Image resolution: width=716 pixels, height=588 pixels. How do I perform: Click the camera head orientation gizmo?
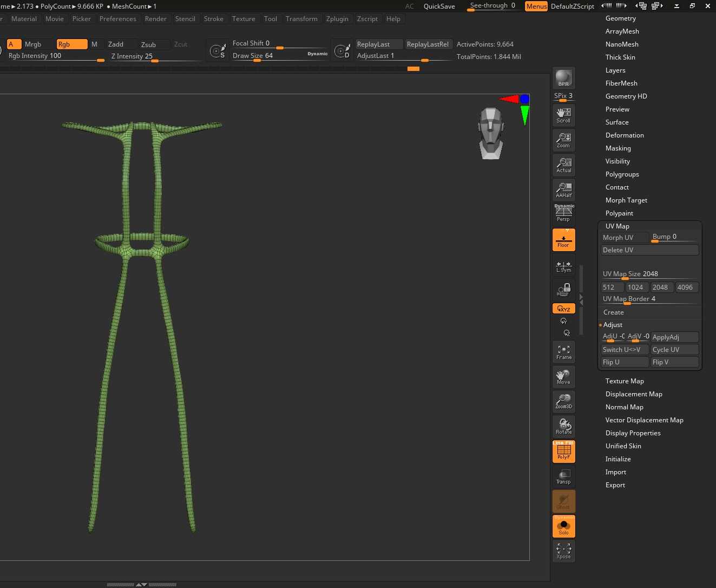tap(491, 133)
